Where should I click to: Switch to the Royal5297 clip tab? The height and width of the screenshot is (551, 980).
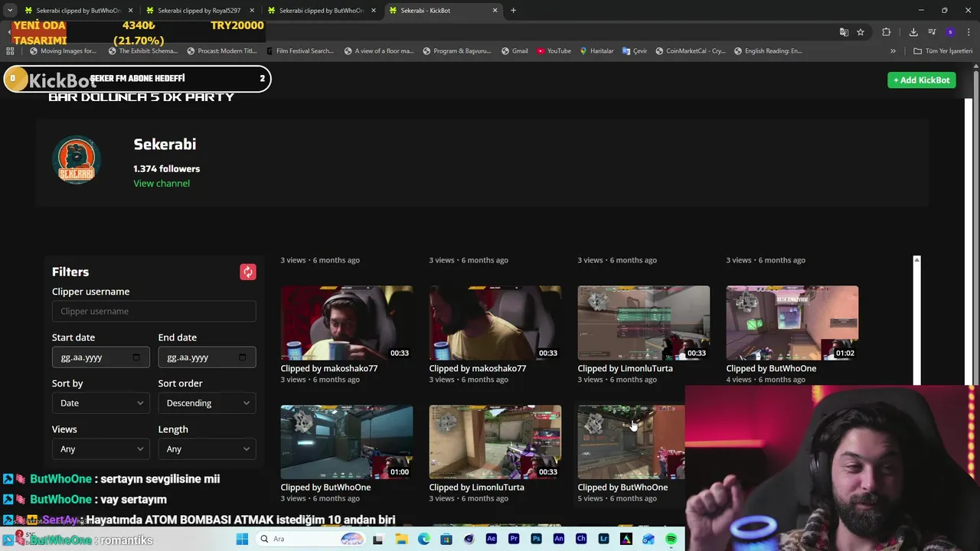click(x=199, y=11)
